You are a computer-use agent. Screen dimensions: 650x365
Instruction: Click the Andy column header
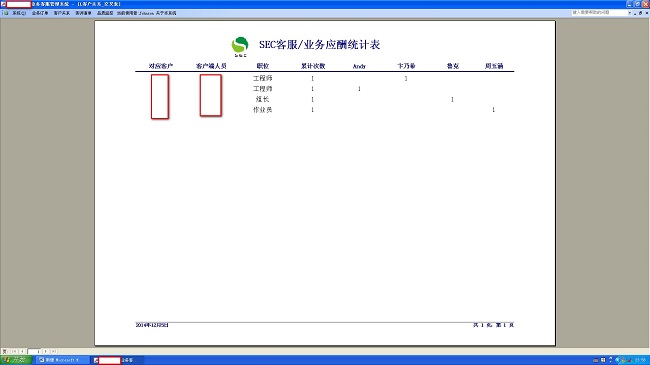point(359,66)
